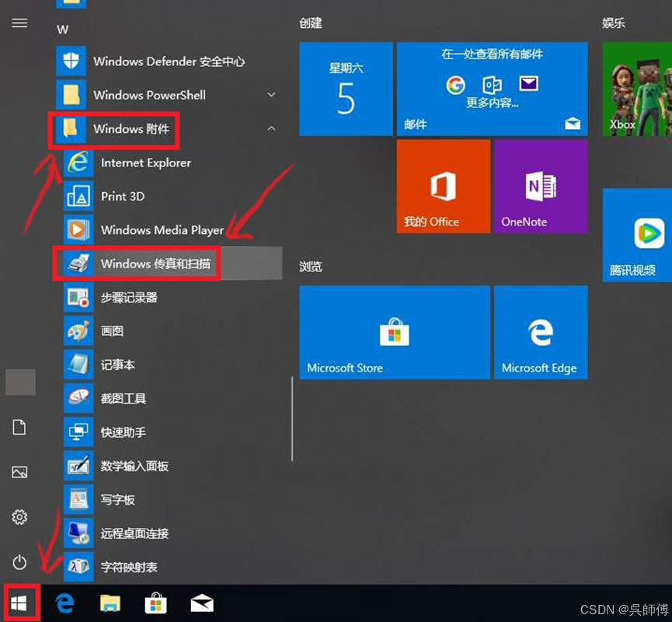
Task: Click the Google icon in mail tile
Action: pos(455,85)
